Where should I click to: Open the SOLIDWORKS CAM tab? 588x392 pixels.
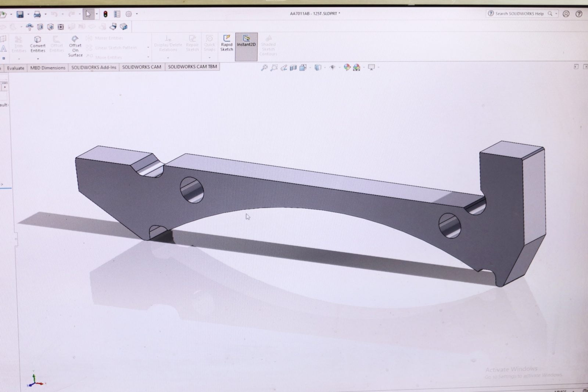coord(141,67)
